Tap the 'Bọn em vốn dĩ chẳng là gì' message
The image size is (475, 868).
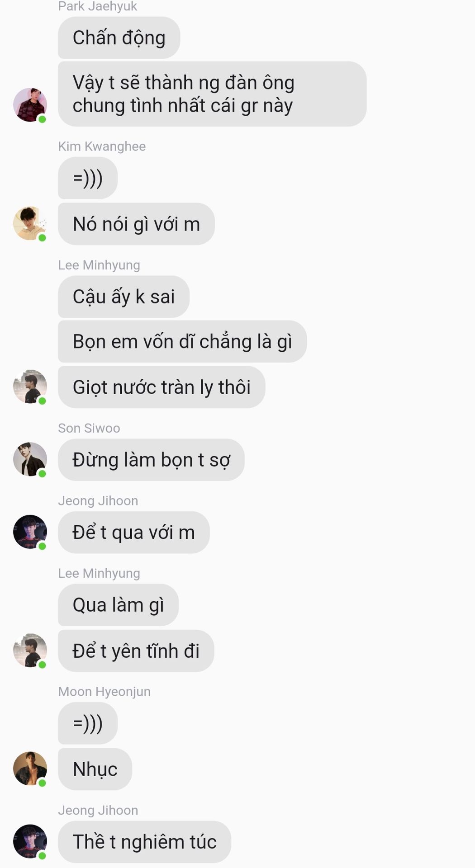(182, 341)
